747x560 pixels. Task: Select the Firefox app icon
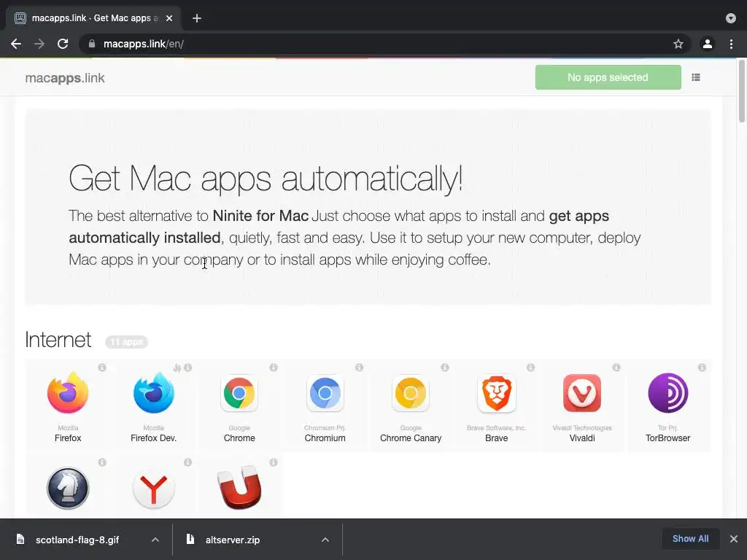(x=68, y=393)
